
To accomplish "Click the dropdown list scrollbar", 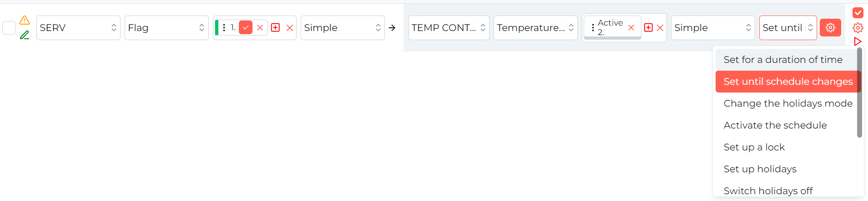I will (x=859, y=93).
